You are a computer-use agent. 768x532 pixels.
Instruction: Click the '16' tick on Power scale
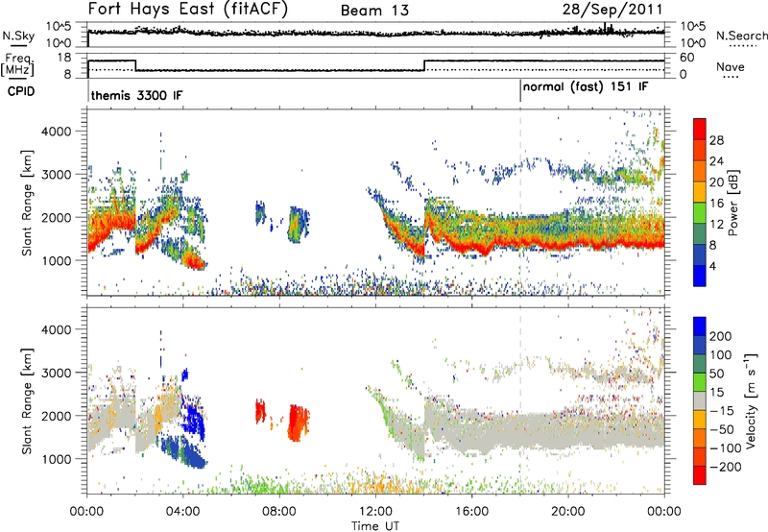(716, 204)
